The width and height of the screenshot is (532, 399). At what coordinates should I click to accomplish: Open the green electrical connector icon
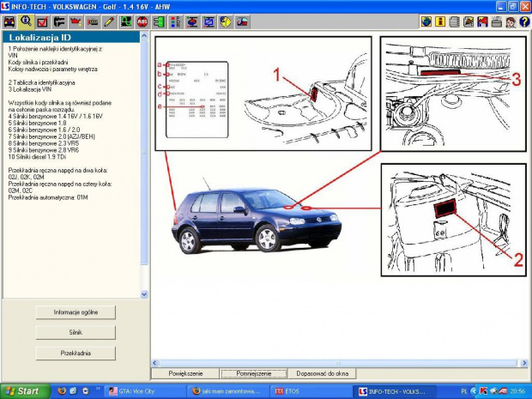pos(159,22)
